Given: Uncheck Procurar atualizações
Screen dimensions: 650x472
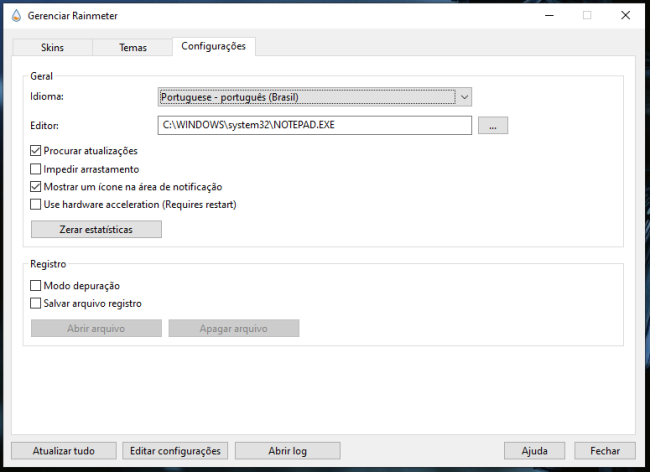Looking at the screenshot, I should pyautogui.click(x=36, y=151).
